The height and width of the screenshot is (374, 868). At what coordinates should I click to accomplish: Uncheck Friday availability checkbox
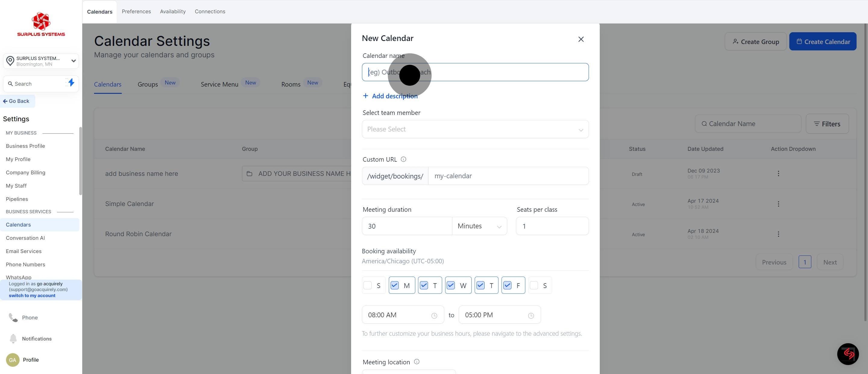[x=507, y=285]
